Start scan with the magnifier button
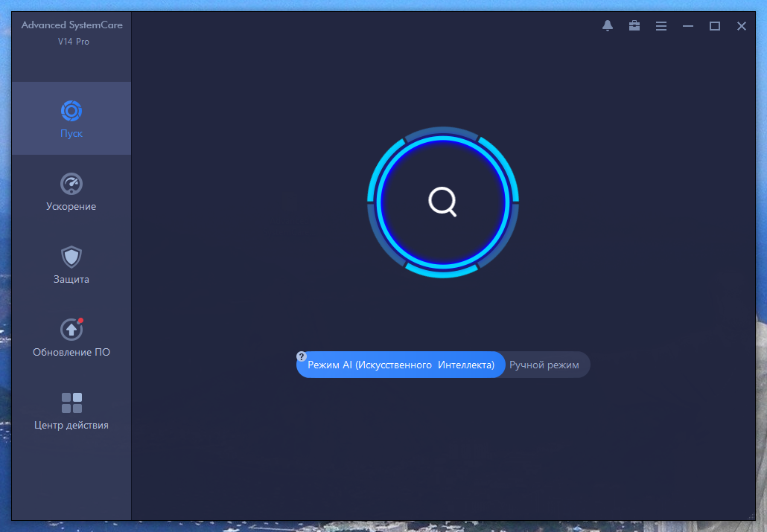This screenshot has width=767, height=532. (442, 202)
